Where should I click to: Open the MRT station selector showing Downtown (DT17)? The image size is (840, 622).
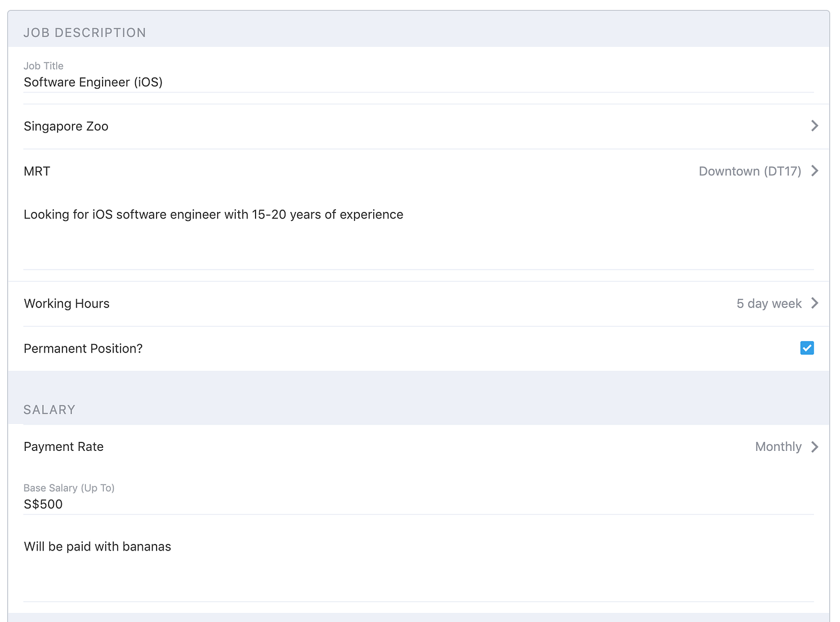click(420, 171)
